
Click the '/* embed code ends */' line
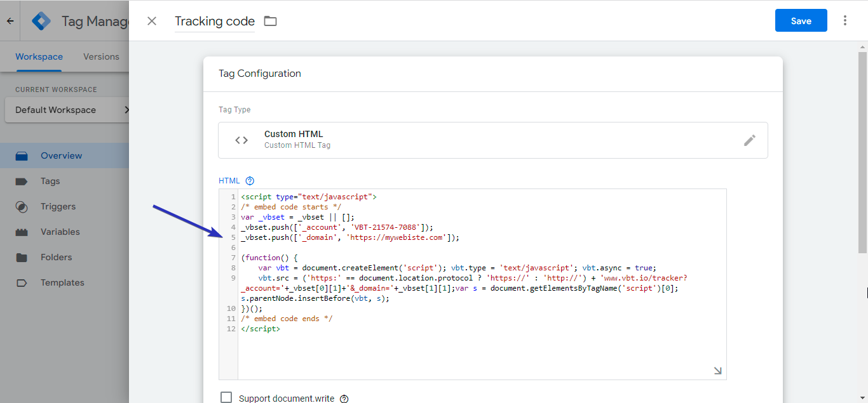point(287,319)
